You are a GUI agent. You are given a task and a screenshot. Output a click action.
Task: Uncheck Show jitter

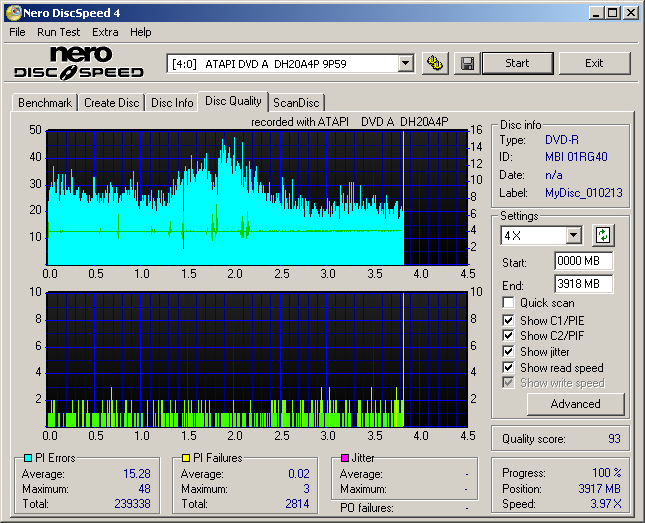pyautogui.click(x=508, y=351)
